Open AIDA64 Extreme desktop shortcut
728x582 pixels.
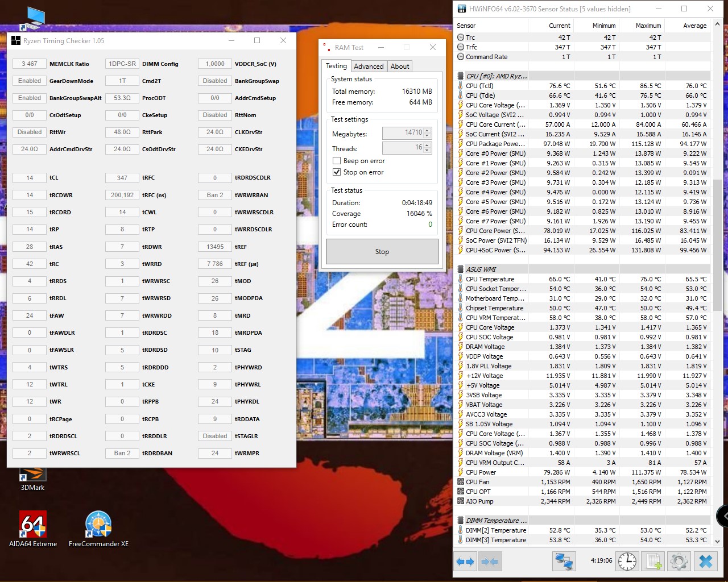[x=33, y=529]
